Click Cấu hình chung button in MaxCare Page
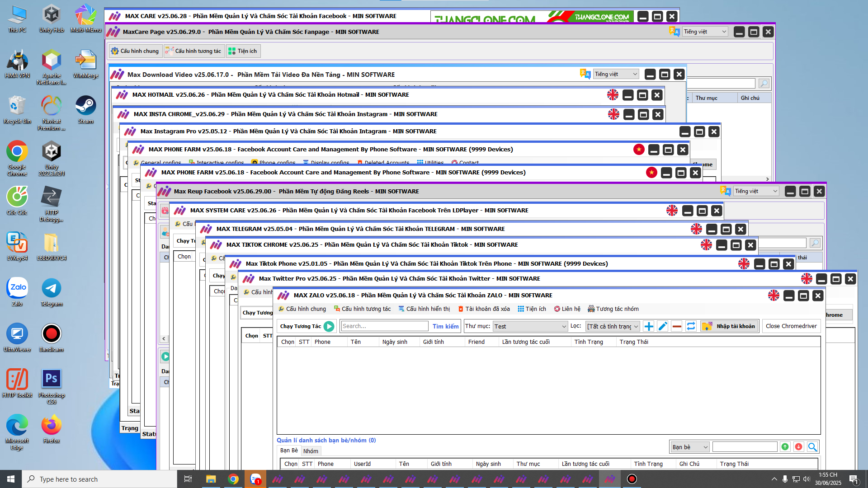Screen dimensions: 868x488 (x=135, y=51)
